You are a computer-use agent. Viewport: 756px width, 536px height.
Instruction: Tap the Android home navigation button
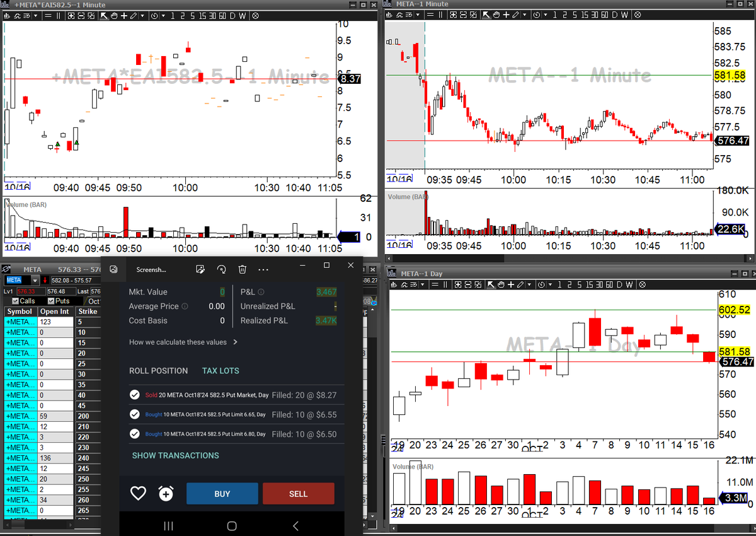tap(231, 525)
